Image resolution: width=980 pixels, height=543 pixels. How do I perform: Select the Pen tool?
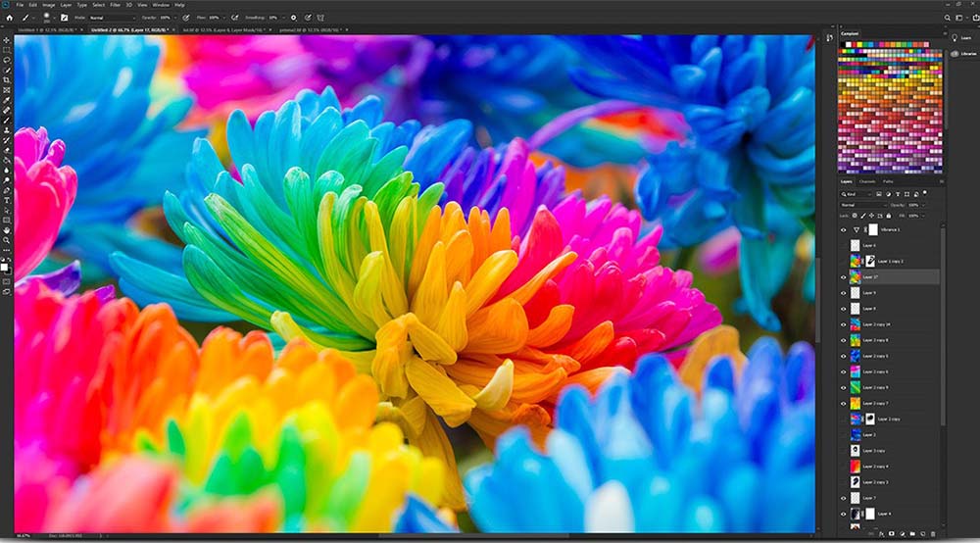[x=6, y=189]
